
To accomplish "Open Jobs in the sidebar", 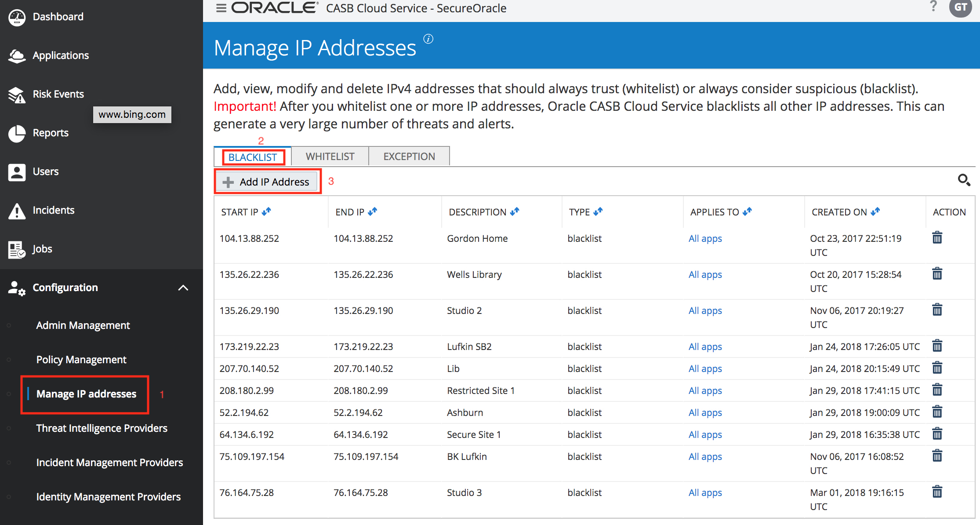I will coord(42,249).
